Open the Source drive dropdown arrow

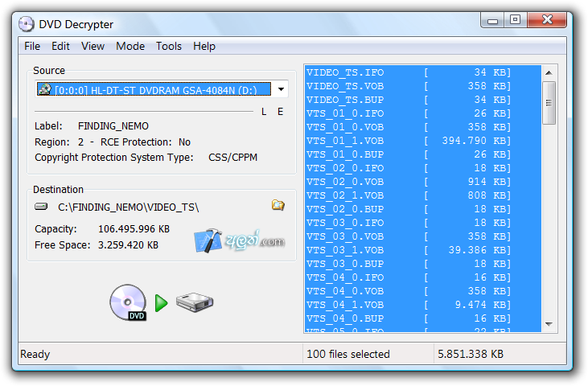[281, 89]
